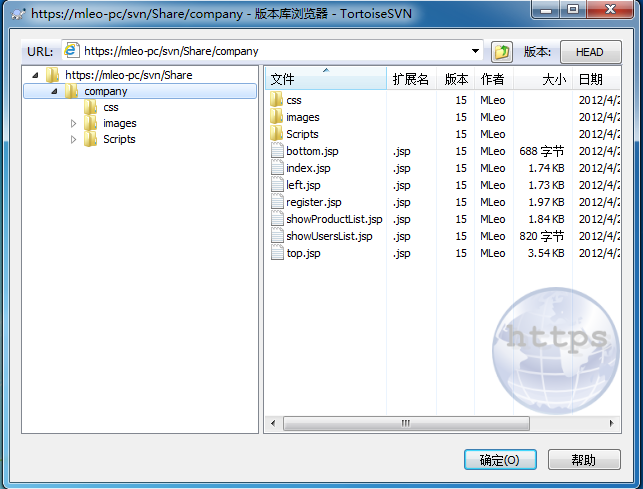Click the showUsersList.jsp file icon
Viewport: 643px width, 489px height.
coord(277,236)
